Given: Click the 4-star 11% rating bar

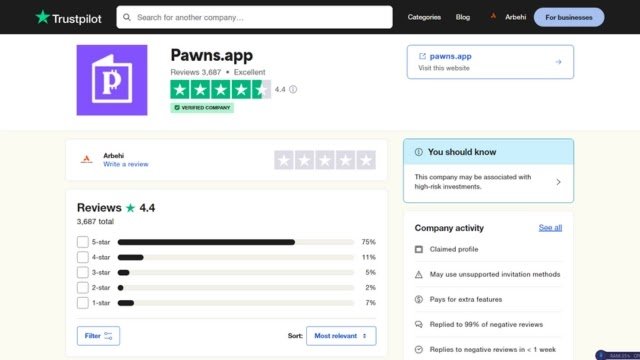Looking at the screenshot, I should click(x=236, y=257).
